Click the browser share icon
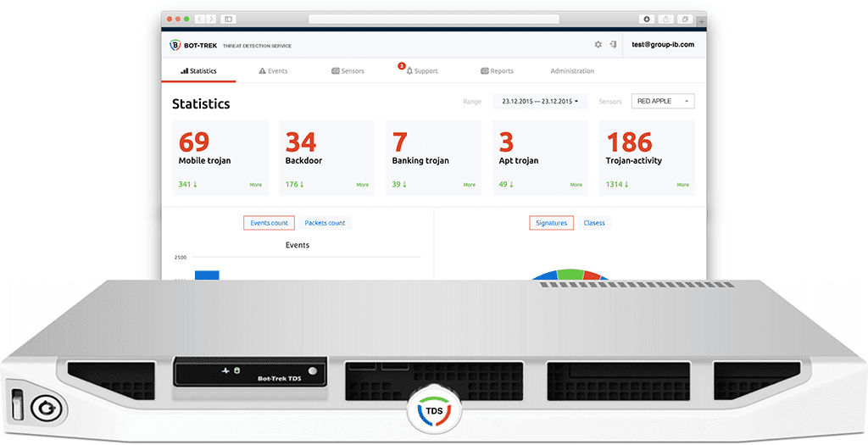 click(666, 19)
